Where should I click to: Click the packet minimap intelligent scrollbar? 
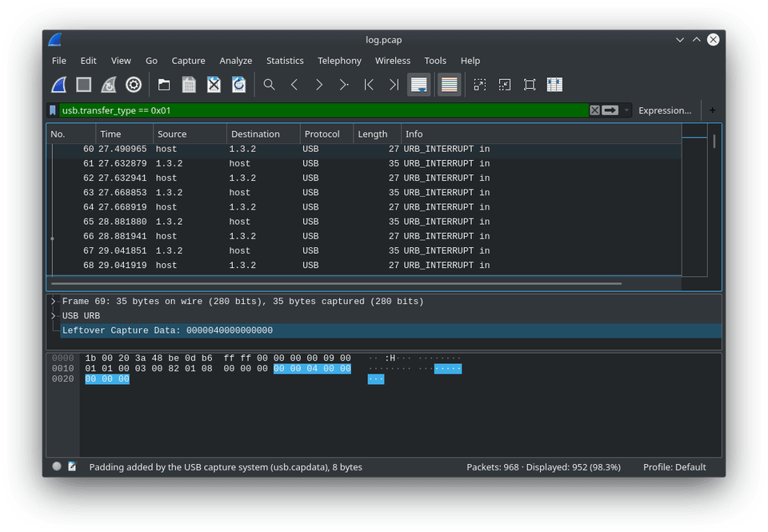[x=694, y=201]
